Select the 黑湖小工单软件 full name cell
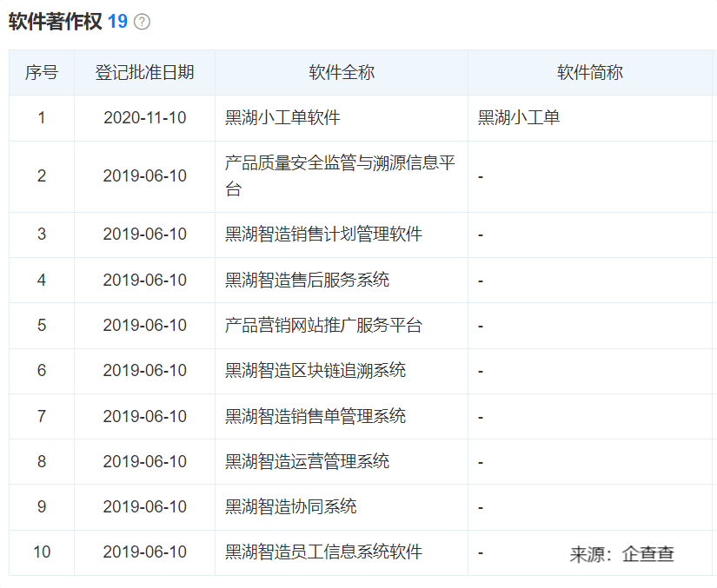 [282, 118]
